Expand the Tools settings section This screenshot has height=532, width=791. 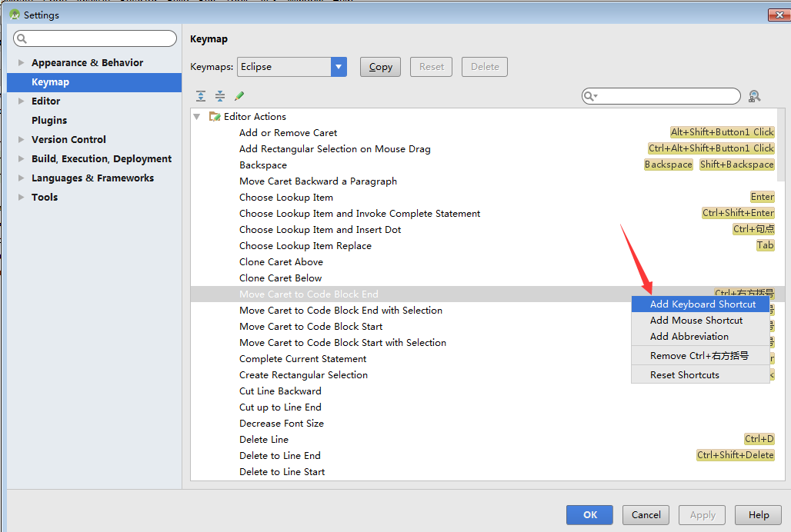pyautogui.click(x=22, y=197)
